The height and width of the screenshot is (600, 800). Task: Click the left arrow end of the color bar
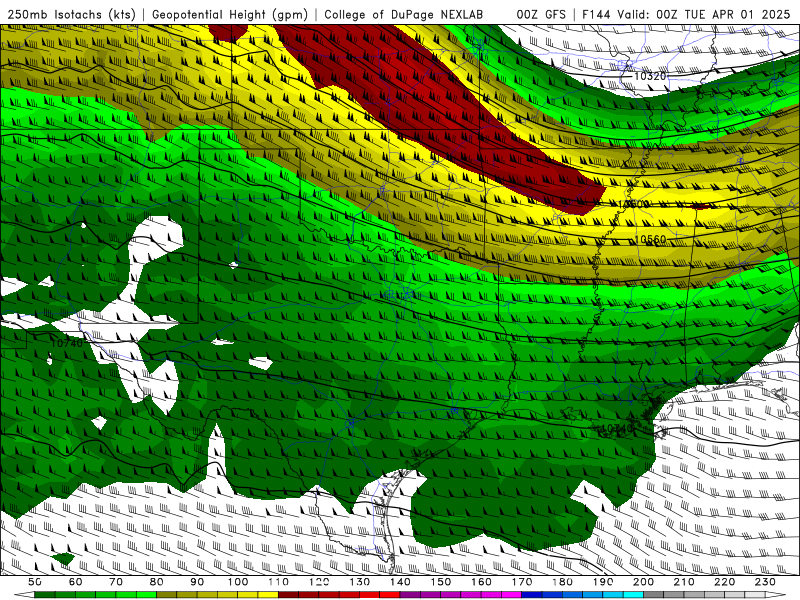pos(24,595)
